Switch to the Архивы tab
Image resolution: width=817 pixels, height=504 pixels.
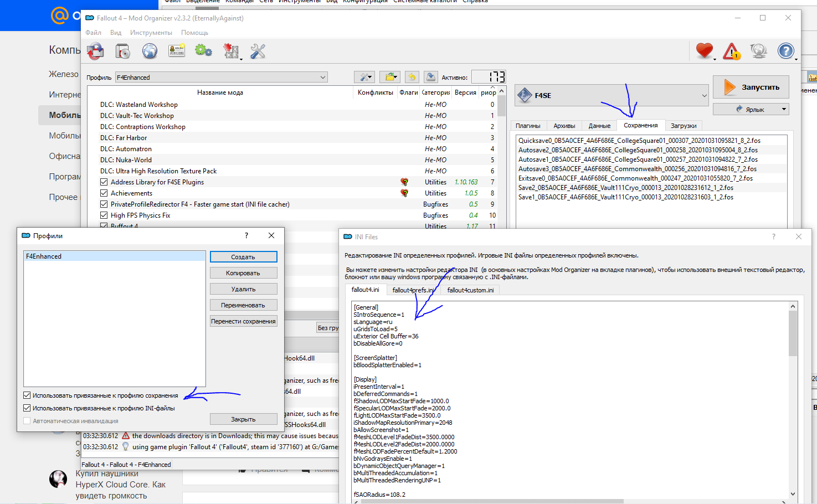pyautogui.click(x=564, y=126)
